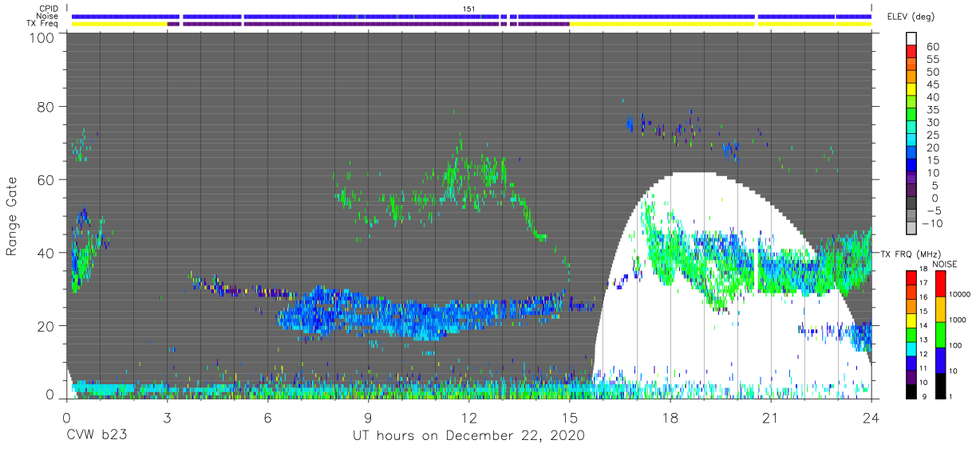Click the 15 tick label on the UT hours axis

(569, 417)
